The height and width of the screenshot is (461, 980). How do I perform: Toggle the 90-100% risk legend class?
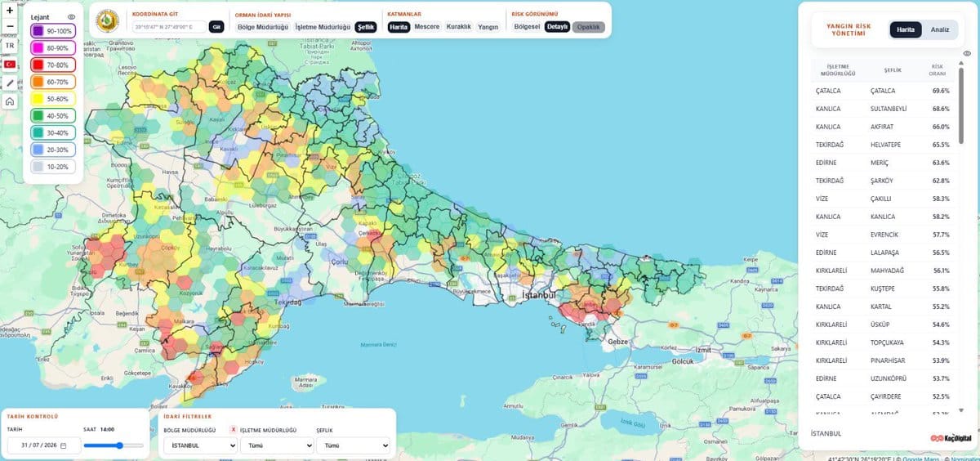[x=53, y=31]
